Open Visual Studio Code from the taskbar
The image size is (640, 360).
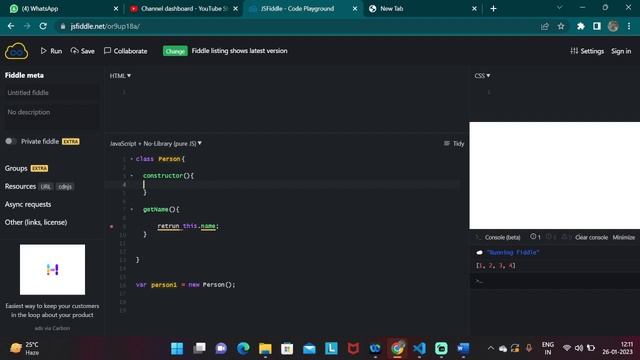pos(419,349)
